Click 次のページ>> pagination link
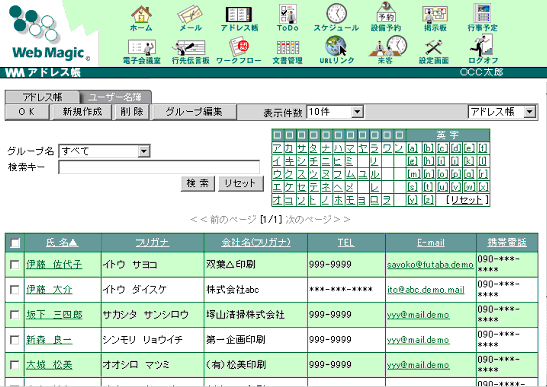Screen dimensions: 547x387 317,219
